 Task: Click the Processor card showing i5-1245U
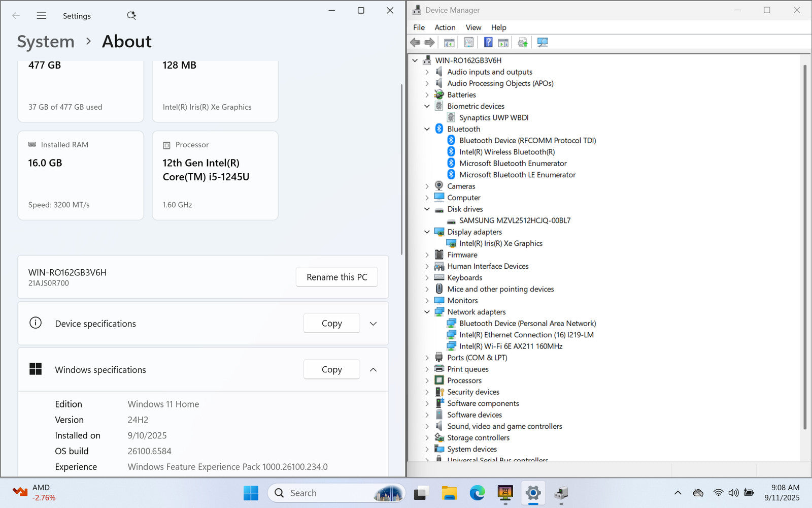[x=215, y=176]
